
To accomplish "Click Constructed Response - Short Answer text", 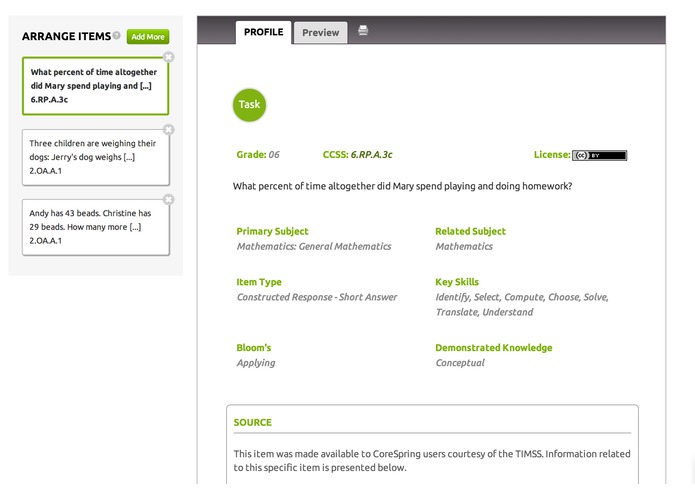I will [x=317, y=297].
